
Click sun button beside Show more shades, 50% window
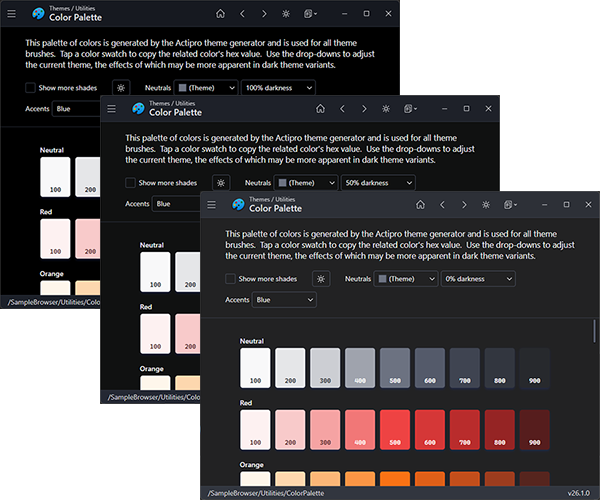tap(220, 183)
